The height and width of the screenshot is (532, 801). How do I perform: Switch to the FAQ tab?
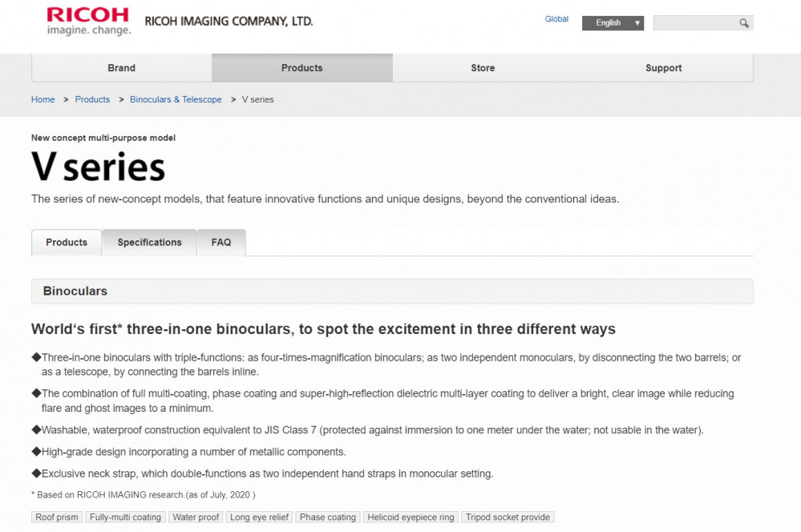coord(221,243)
